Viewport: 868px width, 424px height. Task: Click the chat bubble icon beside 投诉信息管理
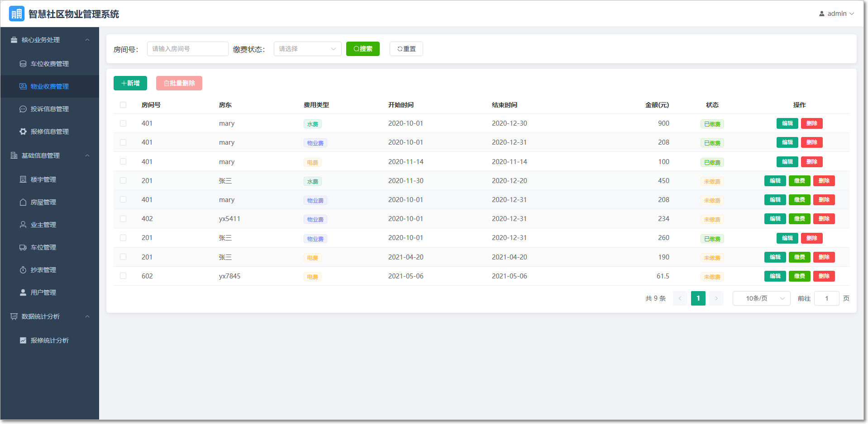[x=23, y=109]
